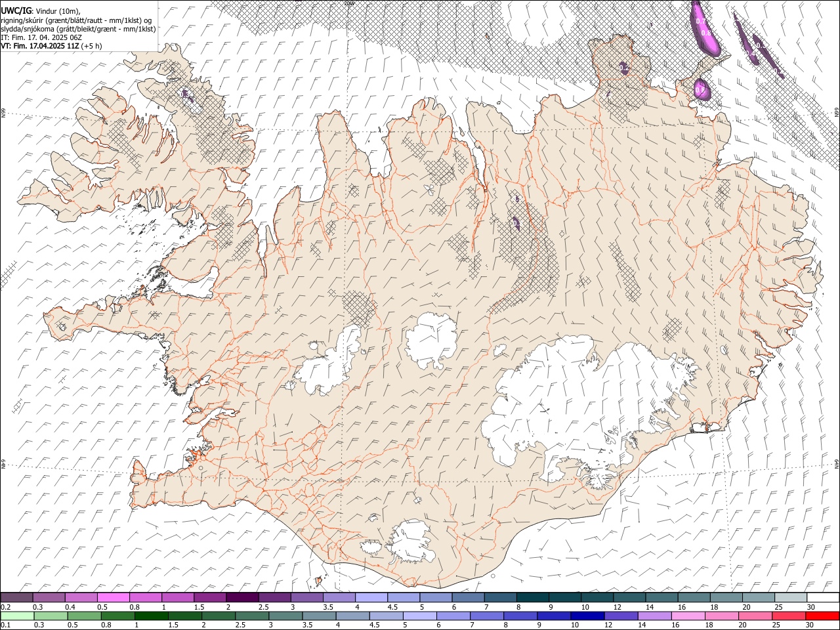Click the medium green 0.5 swatch in lower bar
The image size is (840, 630).
pos(85,616)
